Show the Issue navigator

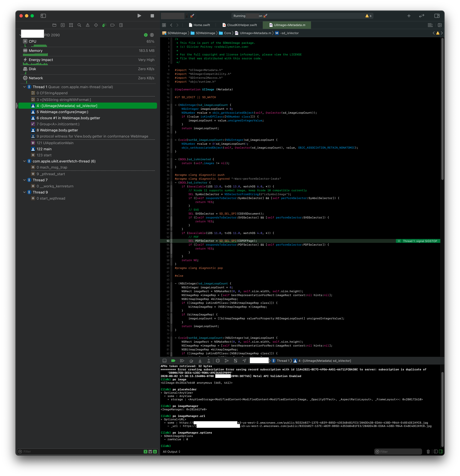point(88,25)
